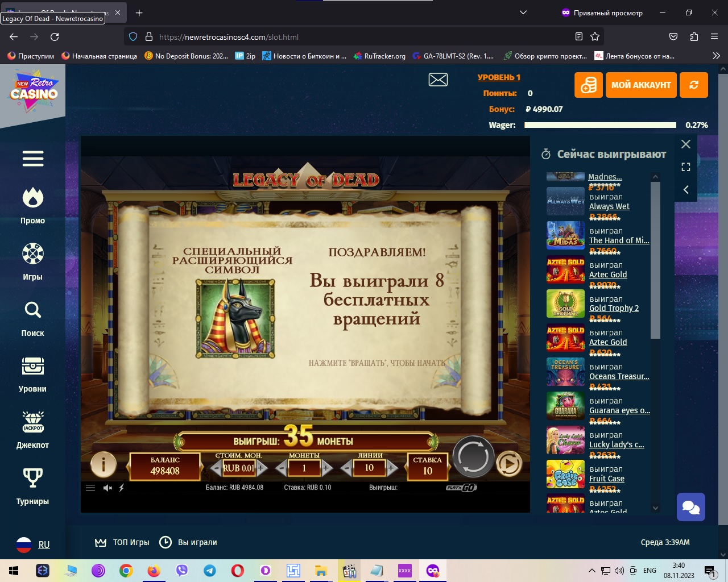Open Telegram from the taskbar
The width and height of the screenshot is (728, 582).
(x=210, y=571)
